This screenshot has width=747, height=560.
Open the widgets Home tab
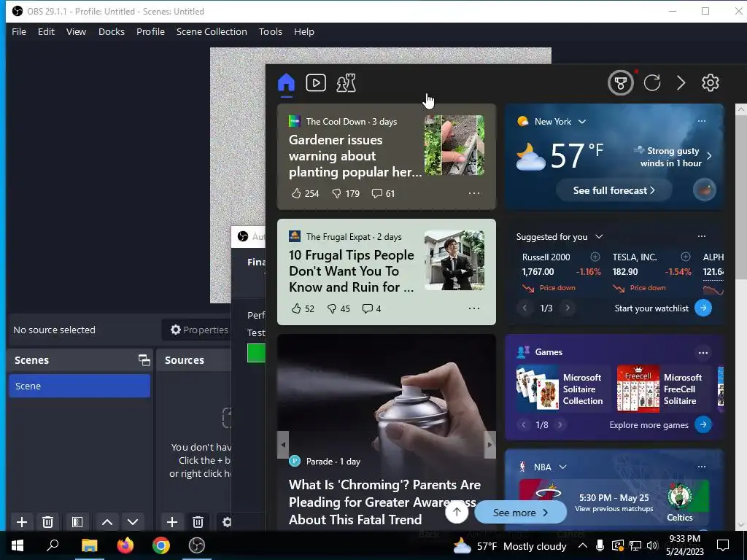point(286,83)
